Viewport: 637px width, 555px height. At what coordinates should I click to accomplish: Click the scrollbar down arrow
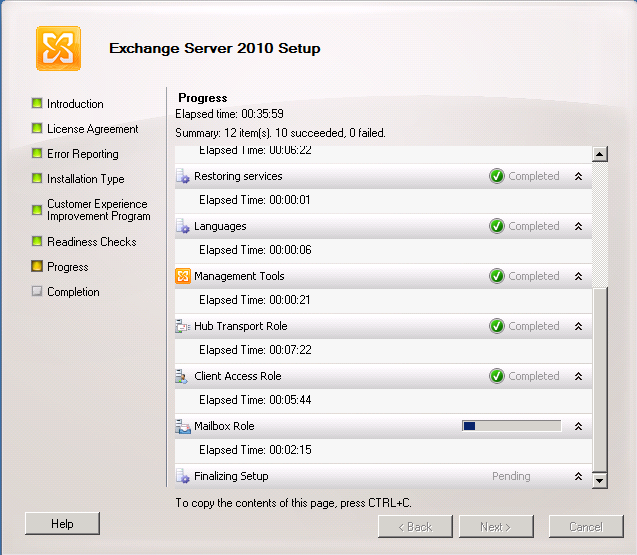pyautogui.click(x=600, y=481)
